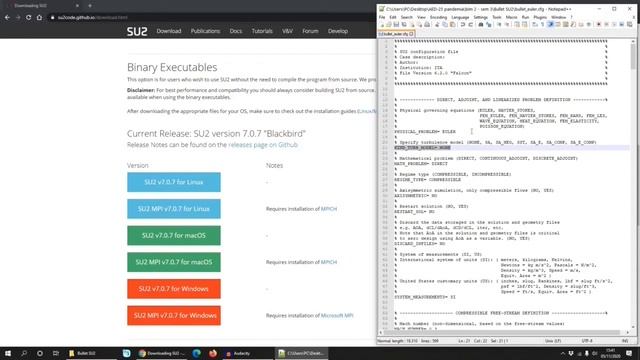
Task: Open the MPICH link beside the Linux MPI download
Action: pyautogui.click(x=329, y=209)
